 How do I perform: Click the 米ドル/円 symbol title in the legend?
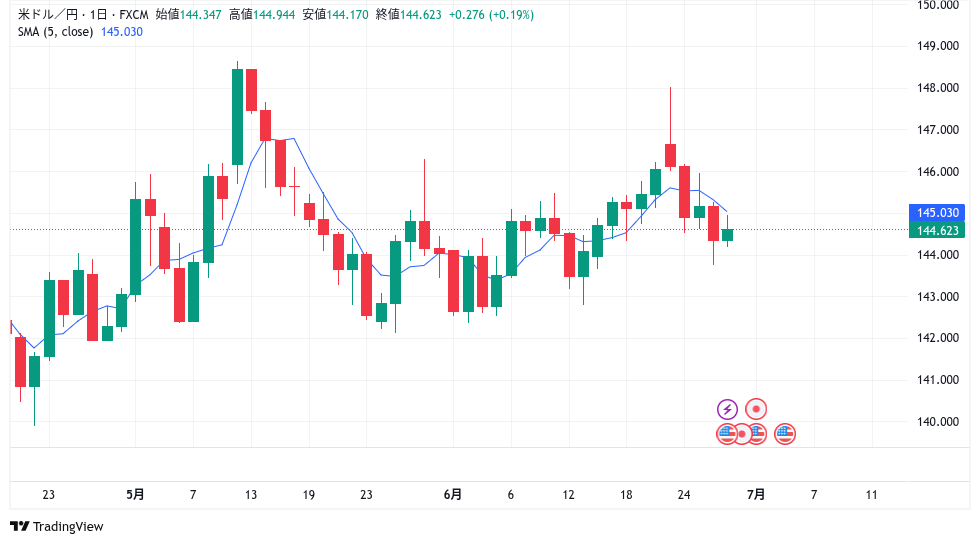point(48,14)
